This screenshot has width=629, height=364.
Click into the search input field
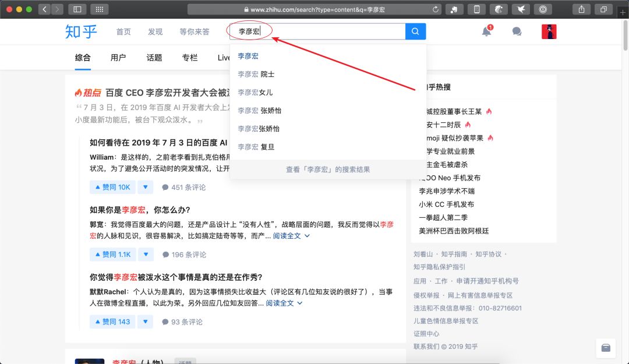[x=318, y=31]
